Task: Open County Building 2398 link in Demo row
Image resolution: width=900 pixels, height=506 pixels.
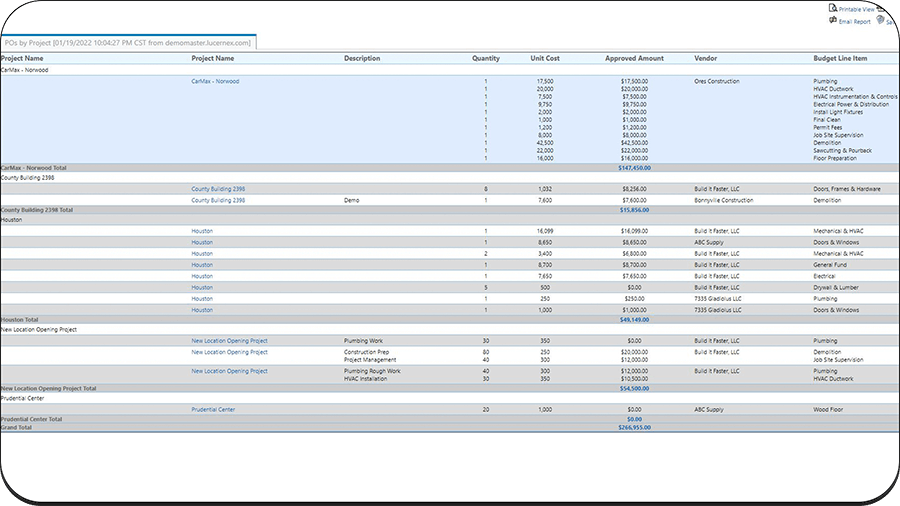Action: 218,200
